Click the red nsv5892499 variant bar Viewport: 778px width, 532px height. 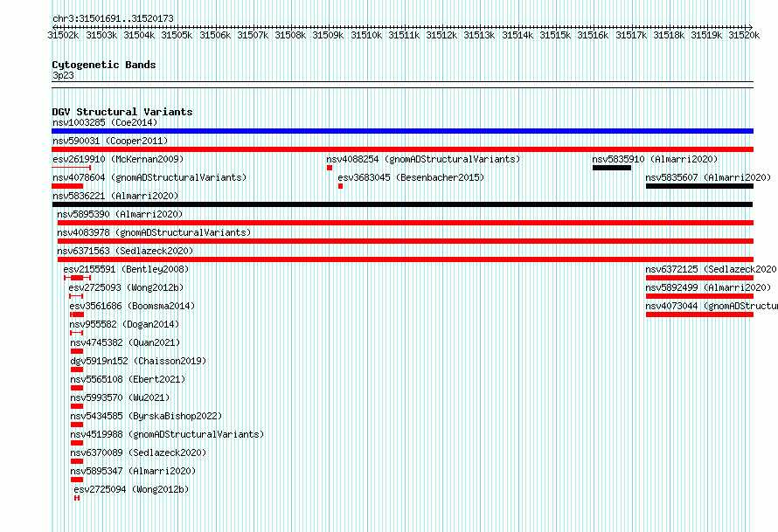point(699,296)
